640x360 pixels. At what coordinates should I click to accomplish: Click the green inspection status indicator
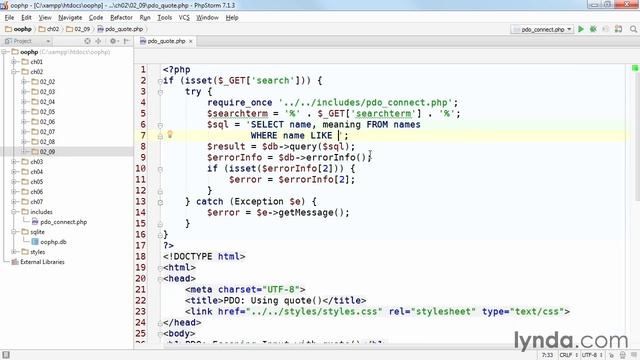pyautogui.click(x=635, y=68)
